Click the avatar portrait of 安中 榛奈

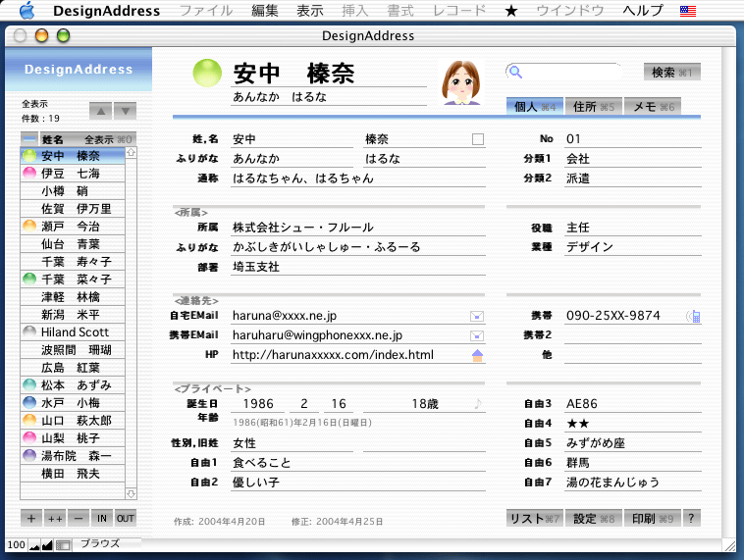[460, 82]
